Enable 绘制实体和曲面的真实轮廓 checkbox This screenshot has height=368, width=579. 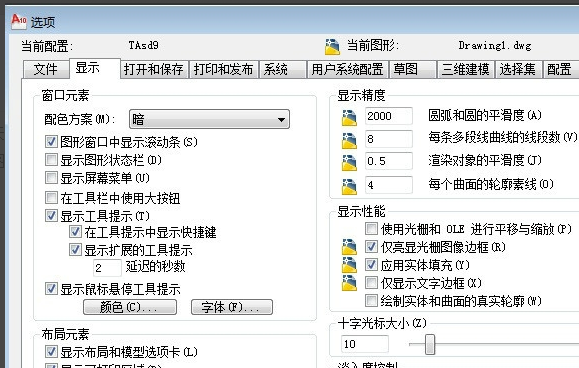(371, 301)
